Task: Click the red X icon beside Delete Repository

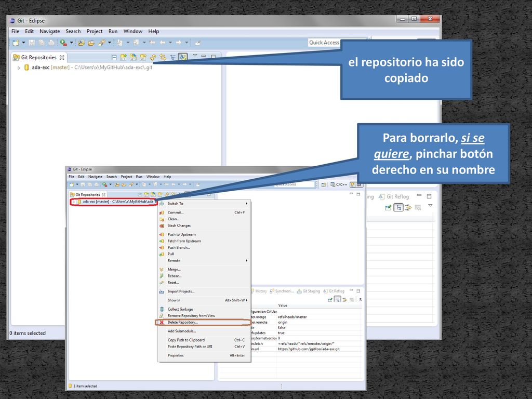Action: [162, 322]
